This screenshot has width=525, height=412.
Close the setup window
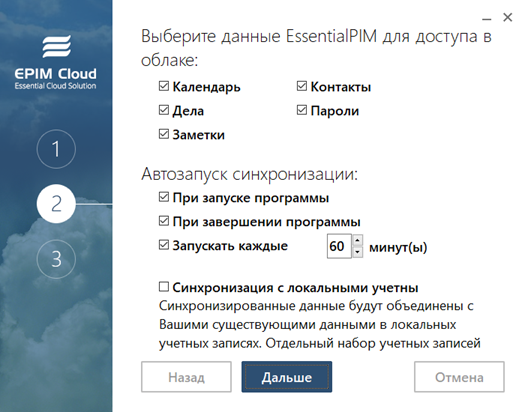pyautogui.click(x=508, y=17)
